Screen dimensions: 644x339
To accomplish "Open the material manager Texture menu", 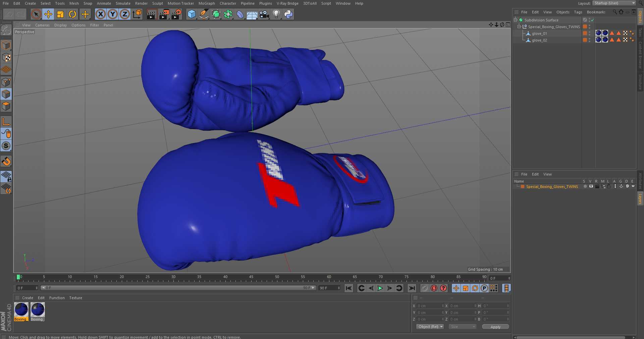I will pyautogui.click(x=75, y=298).
